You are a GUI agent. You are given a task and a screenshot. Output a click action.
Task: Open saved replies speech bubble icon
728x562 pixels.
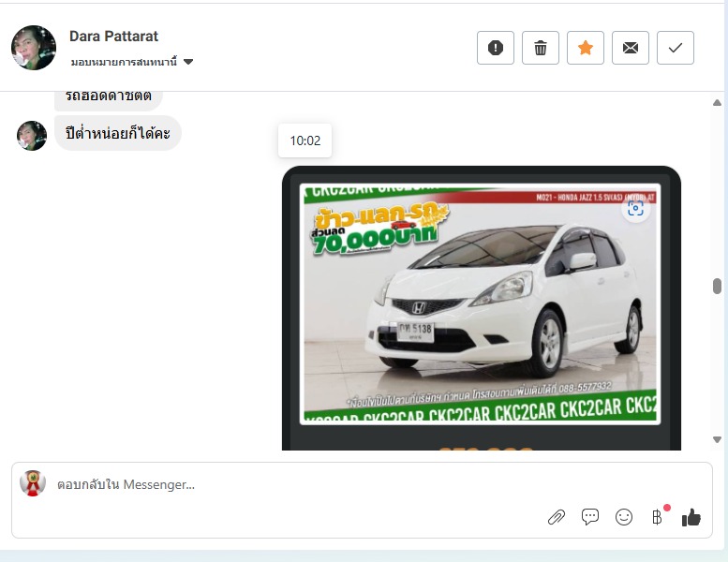590,517
